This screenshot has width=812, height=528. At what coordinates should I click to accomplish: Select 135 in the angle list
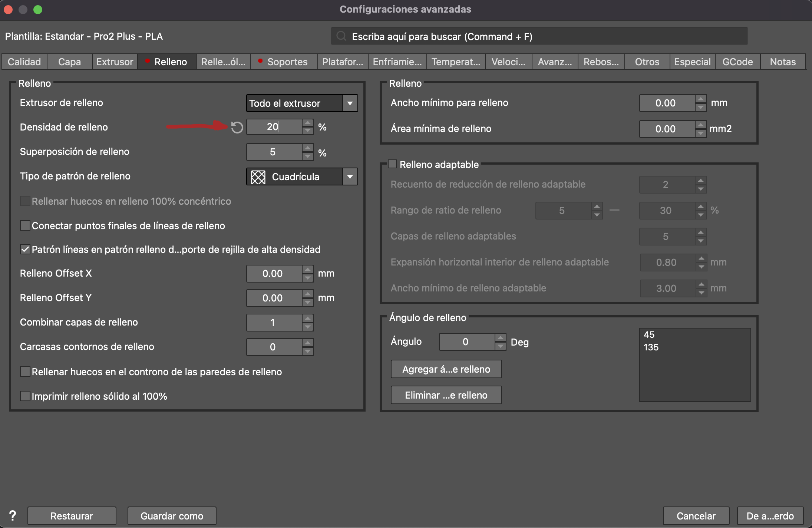[x=651, y=347]
